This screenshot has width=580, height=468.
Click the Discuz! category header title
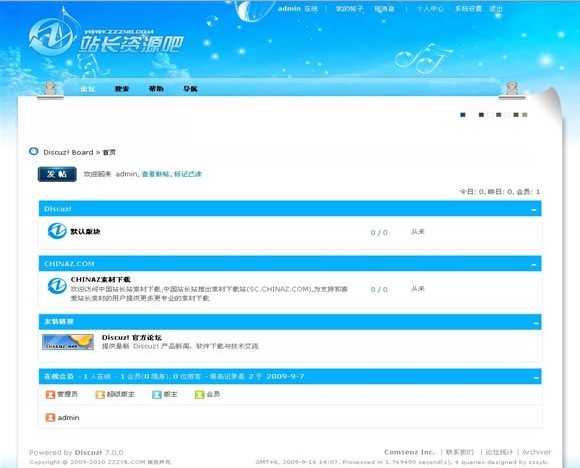tap(58, 209)
